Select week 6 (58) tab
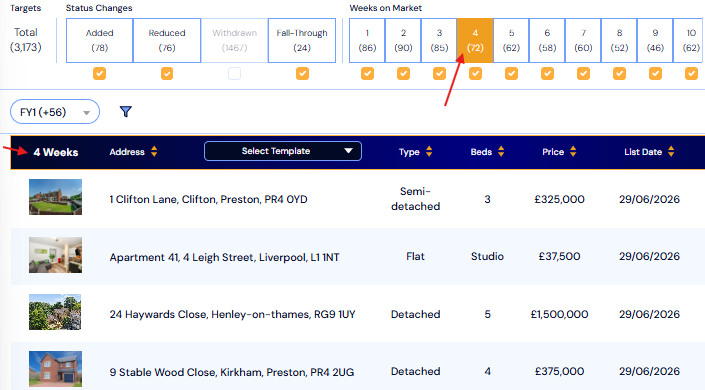The height and width of the screenshot is (390, 705). 547,40
